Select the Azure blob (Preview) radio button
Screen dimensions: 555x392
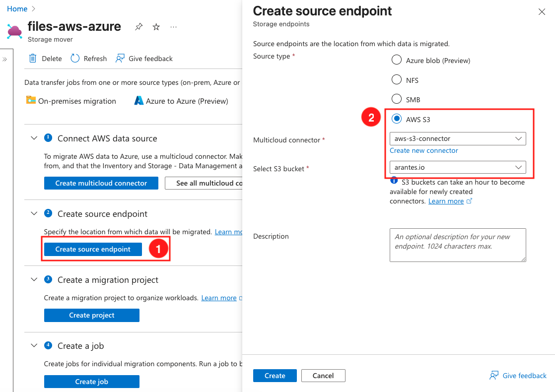click(397, 60)
